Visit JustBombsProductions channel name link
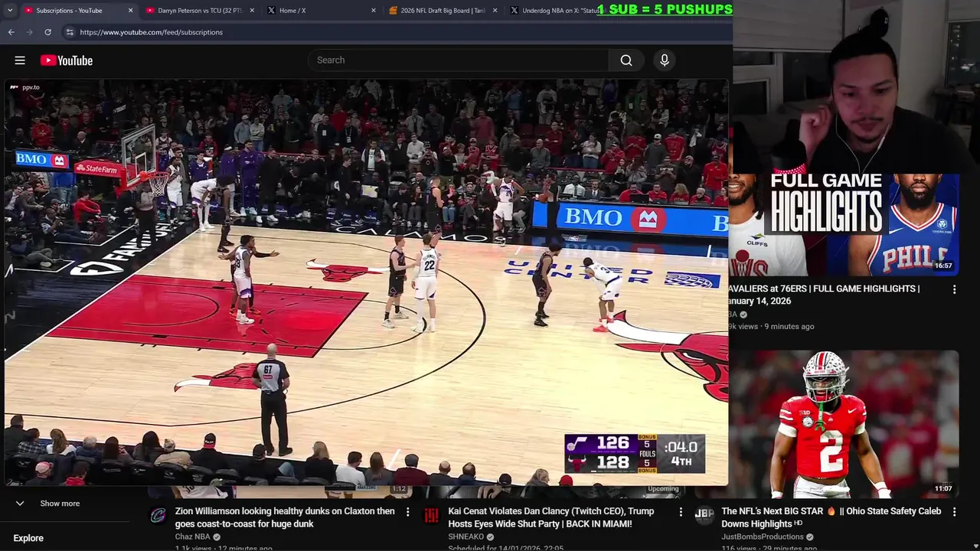The width and height of the screenshot is (980, 551). pyautogui.click(x=763, y=537)
